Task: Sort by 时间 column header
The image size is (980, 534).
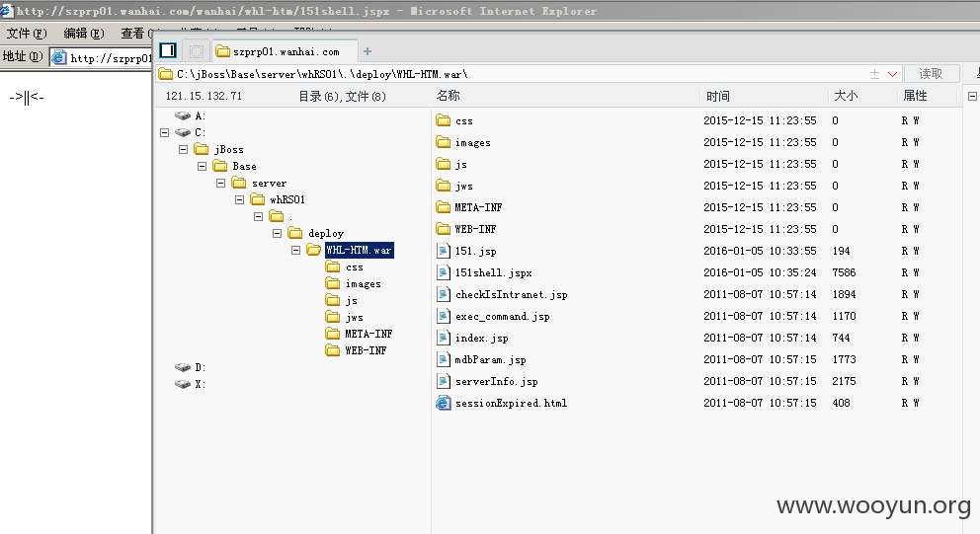Action: coord(718,96)
